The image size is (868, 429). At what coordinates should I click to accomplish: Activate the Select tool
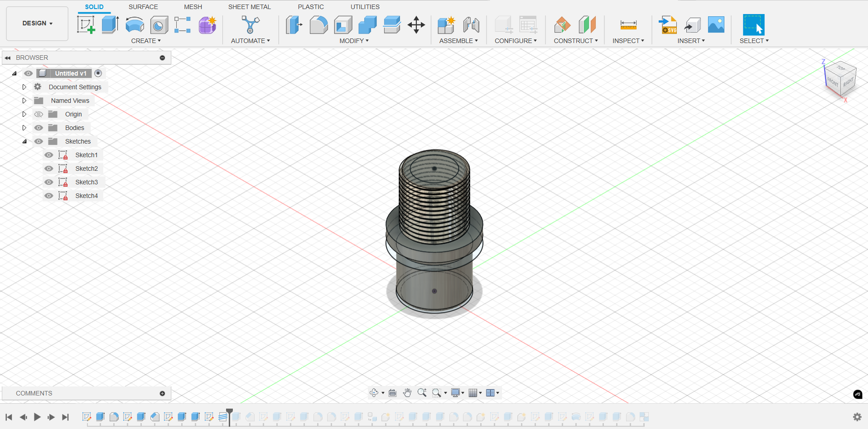(754, 24)
